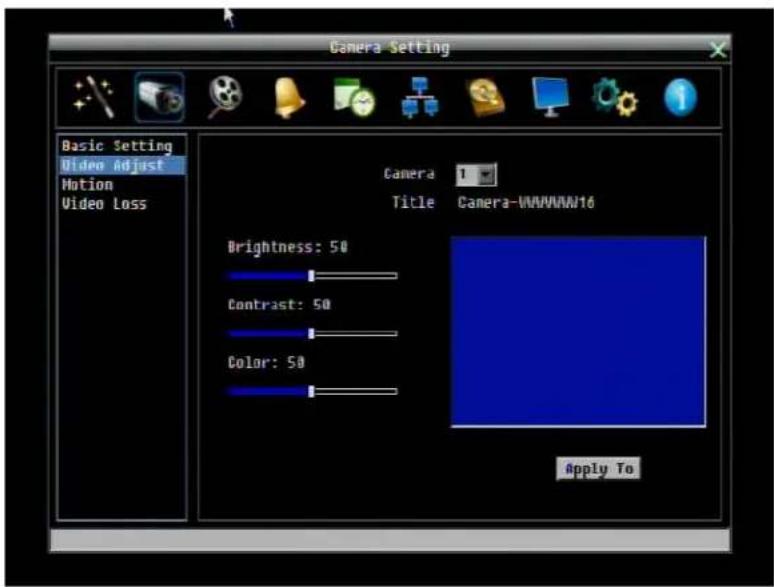The height and width of the screenshot is (587, 774).
Task: Click the Brightness: 50 label
Action: (x=288, y=247)
